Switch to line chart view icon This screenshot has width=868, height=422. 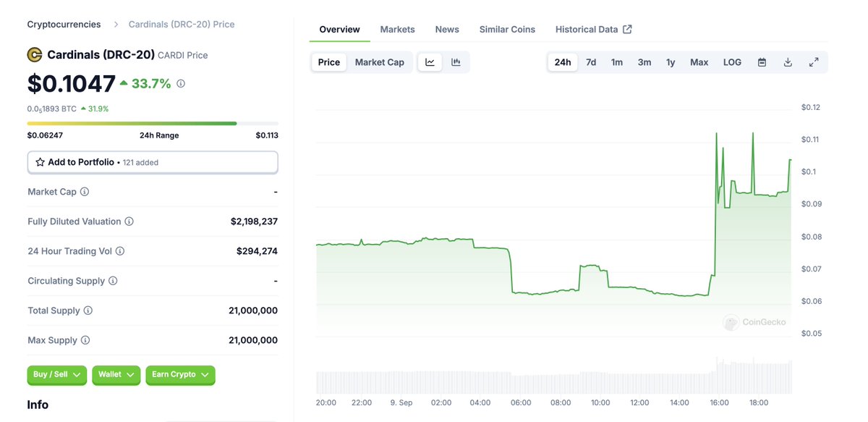coord(430,62)
